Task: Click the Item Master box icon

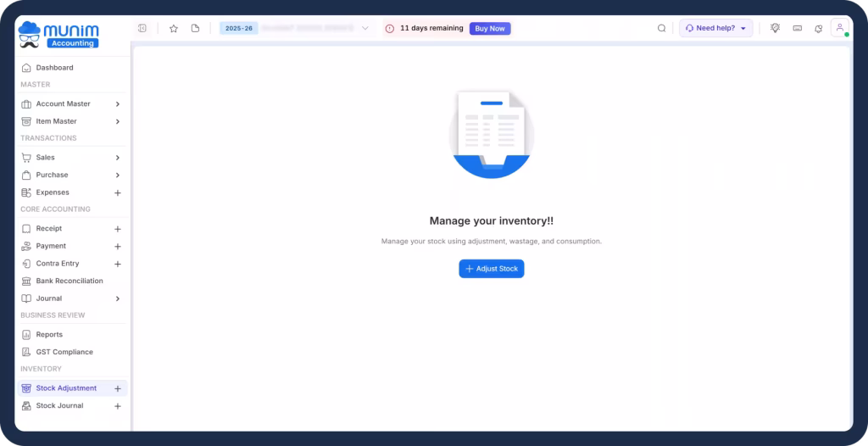Action: pos(26,121)
